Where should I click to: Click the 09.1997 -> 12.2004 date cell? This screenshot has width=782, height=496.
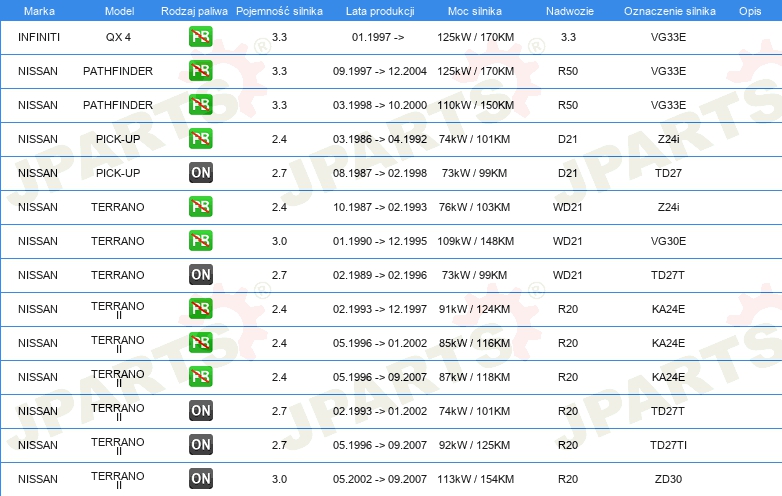coord(380,71)
